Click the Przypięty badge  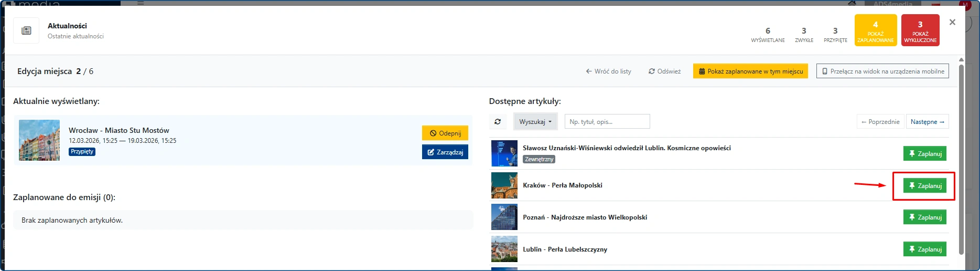(82, 151)
